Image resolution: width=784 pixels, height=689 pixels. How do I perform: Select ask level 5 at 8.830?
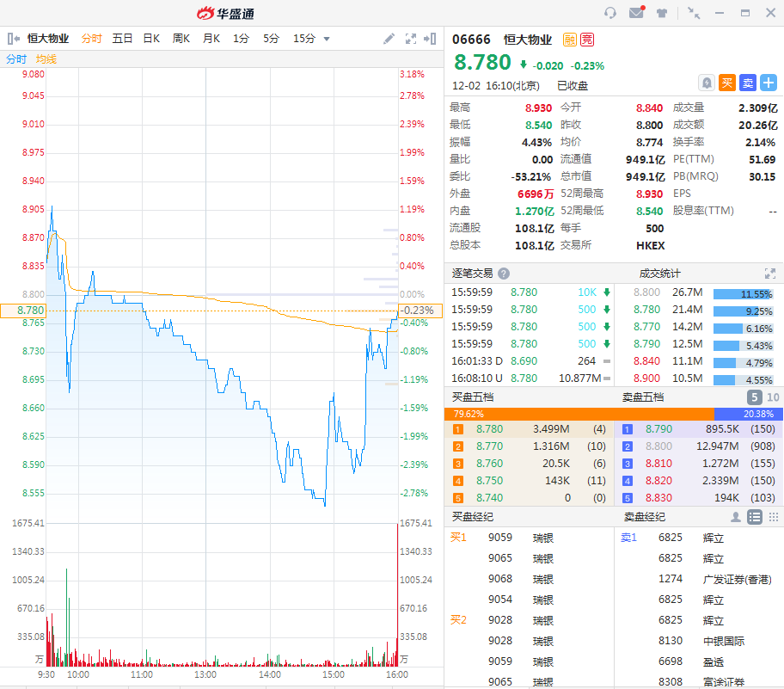(x=699, y=497)
